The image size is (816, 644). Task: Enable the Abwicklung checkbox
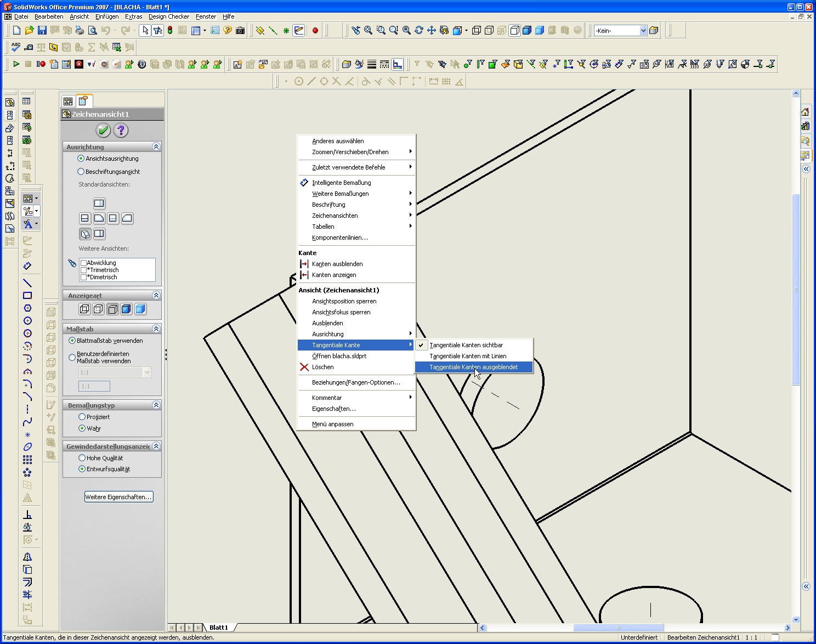click(x=84, y=263)
